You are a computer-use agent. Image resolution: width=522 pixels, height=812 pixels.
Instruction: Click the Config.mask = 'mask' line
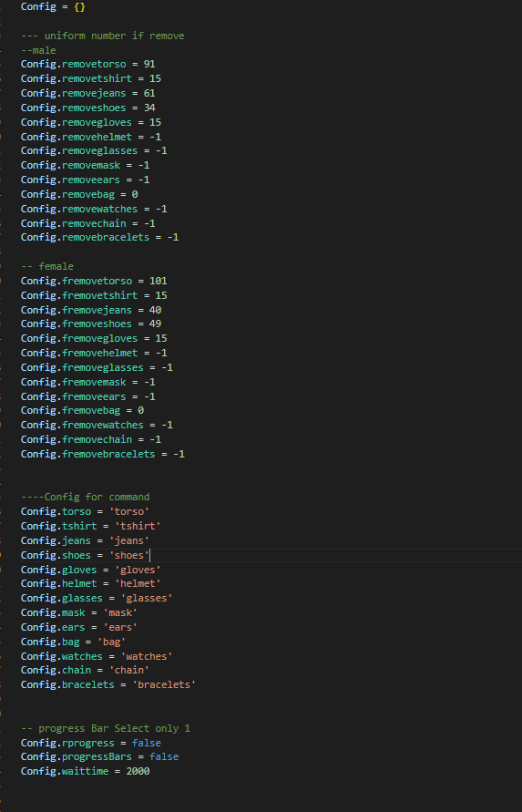point(79,612)
